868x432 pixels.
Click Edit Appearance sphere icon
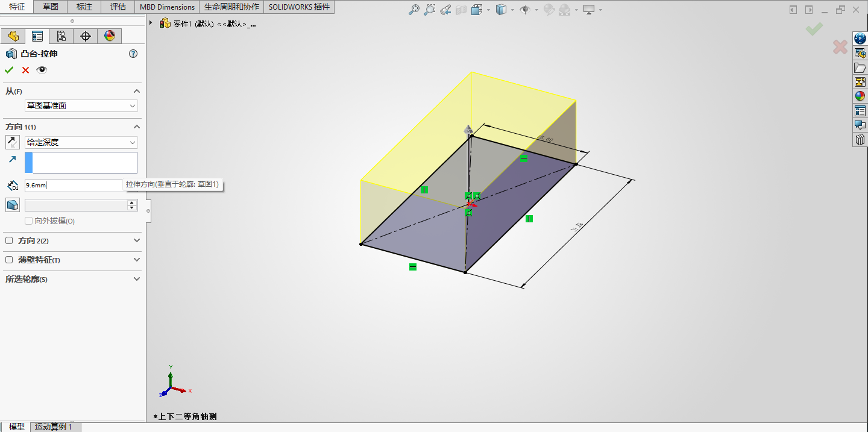pos(549,10)
